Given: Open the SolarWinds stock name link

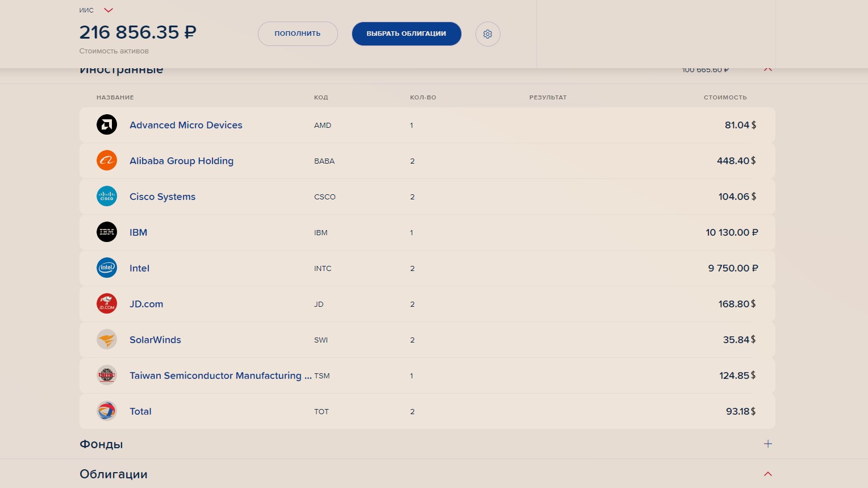Looking at the screenshot, I should pos(155,340).
